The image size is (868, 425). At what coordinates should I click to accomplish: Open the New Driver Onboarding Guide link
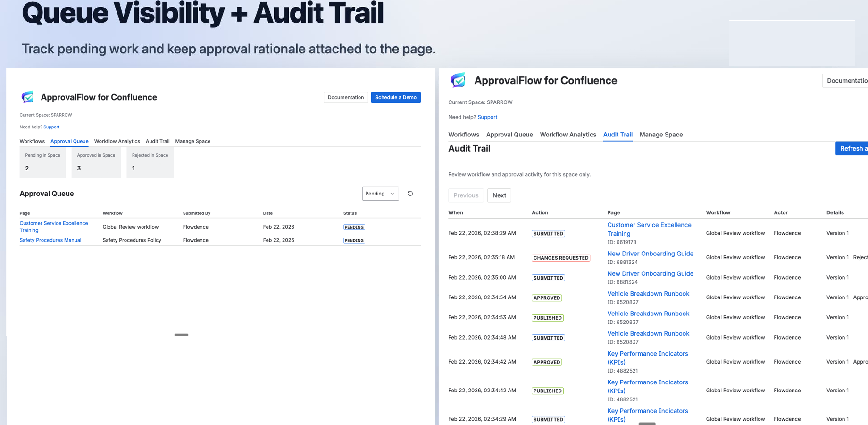(650, 254)
